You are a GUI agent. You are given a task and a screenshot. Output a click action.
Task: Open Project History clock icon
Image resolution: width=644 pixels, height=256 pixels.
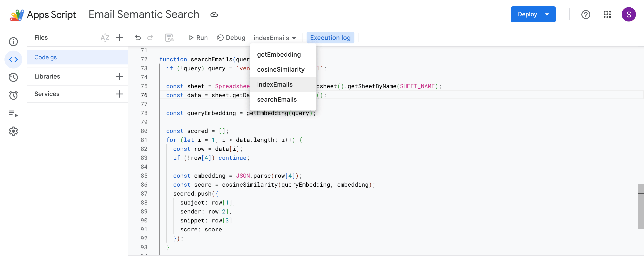click(x=13, y=77)
